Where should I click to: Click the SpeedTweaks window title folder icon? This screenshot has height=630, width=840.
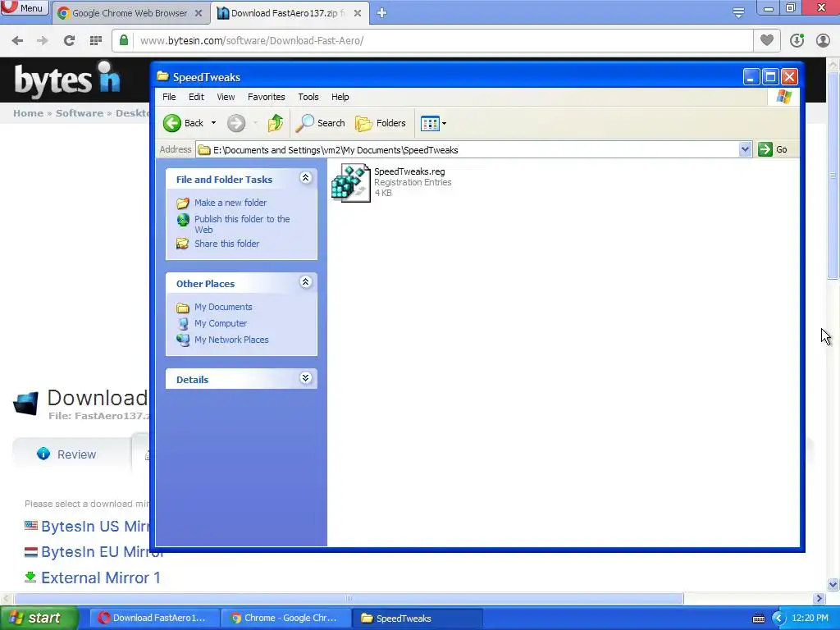point(163,76)
